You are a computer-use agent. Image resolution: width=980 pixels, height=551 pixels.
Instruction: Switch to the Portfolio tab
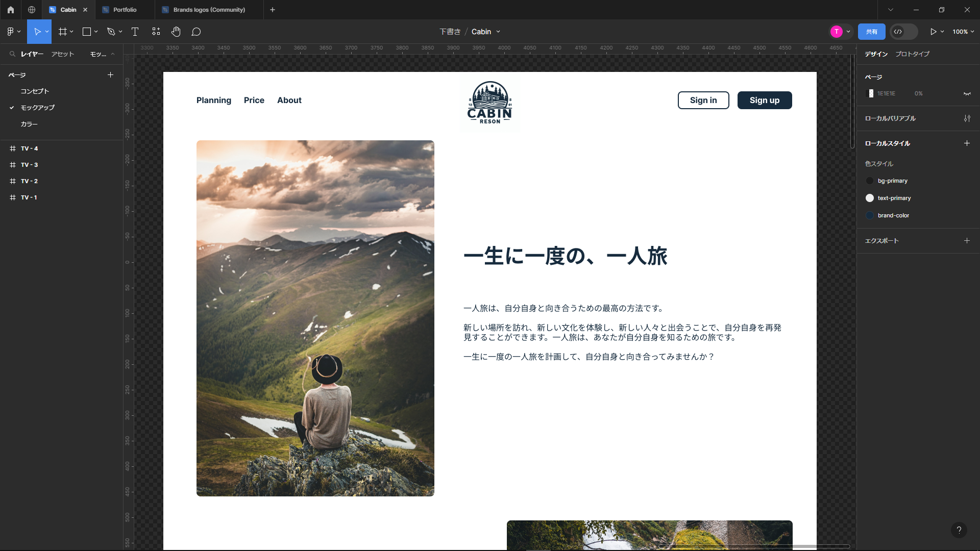click(125, 10)
